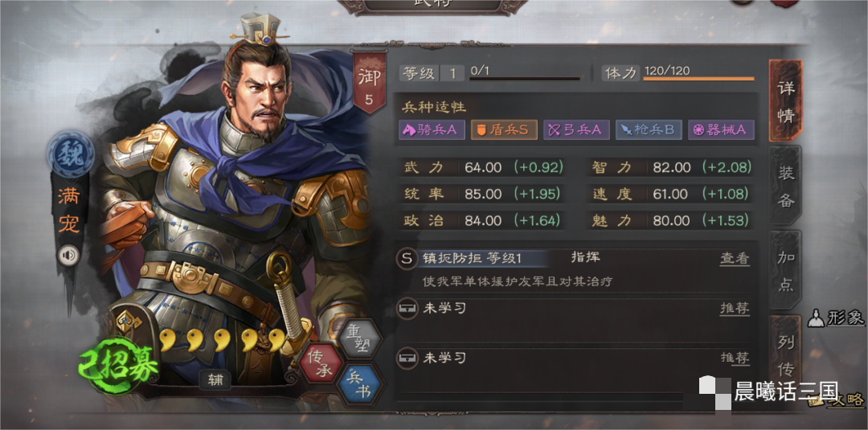Click 查看 for the 镇扼防拒 skill

(x=735, y=259)
